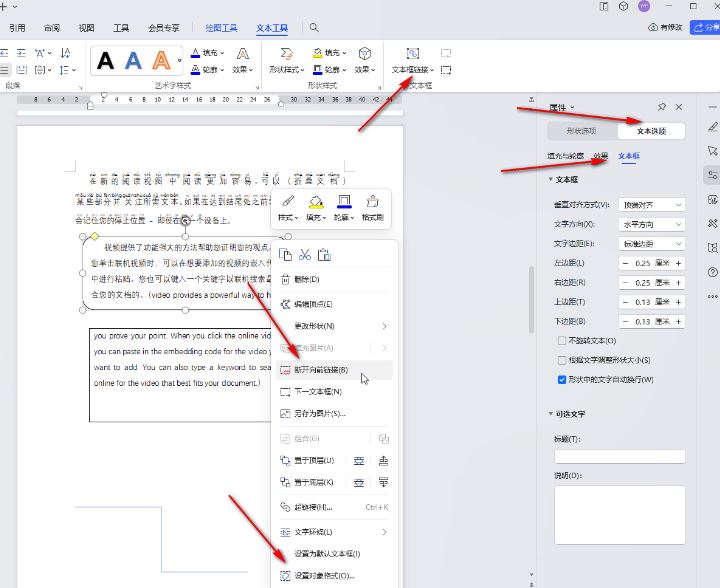The image size is (720, 588).
Task: Choose 设置为默认文本框(I) from the context menu
Action: 334,554
